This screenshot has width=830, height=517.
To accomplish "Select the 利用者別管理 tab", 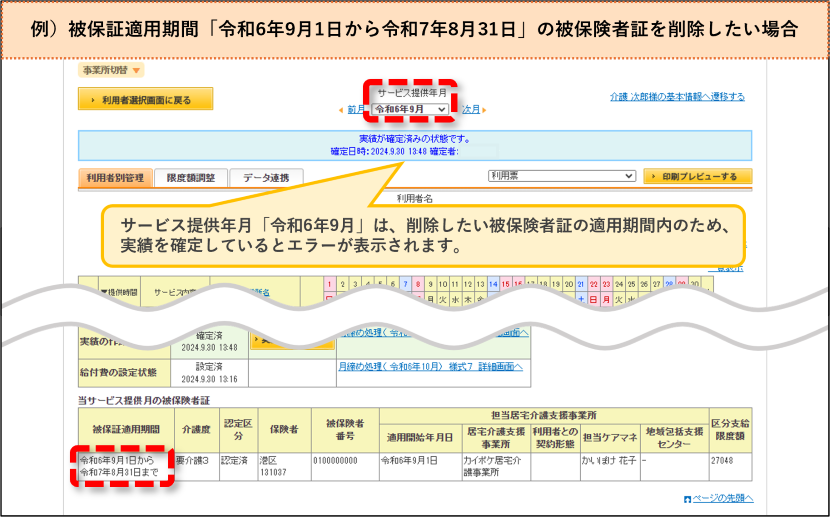I will [x=115, y=178].
